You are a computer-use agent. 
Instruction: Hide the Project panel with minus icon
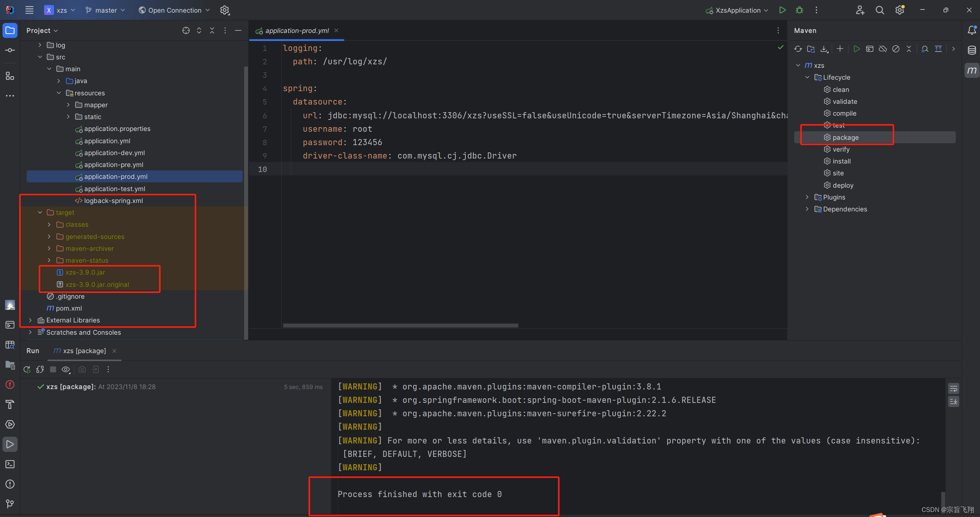[x=238, y=31]
